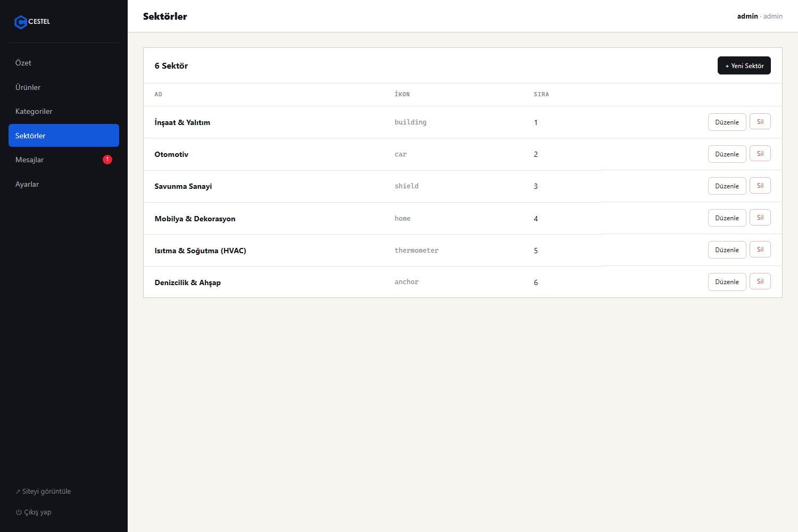The image size is (798, 532).
Task: Edit the Isıtma & Soğutma (HVAC) sector
Action: tap(727, 250)
